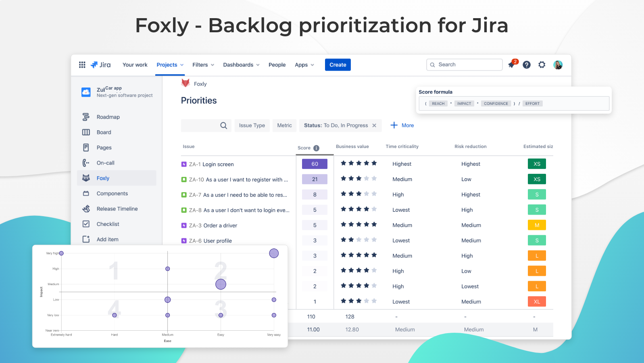Image resolution: width=644 pixels, height=363 pixels.
Task: Click the Release Timeline ship icon
Action: point(86,209)
